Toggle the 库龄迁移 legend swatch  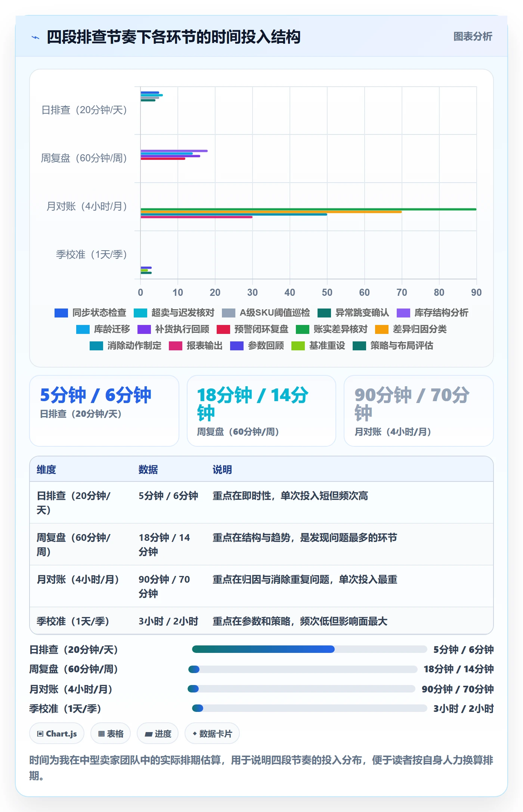[83, 329]
